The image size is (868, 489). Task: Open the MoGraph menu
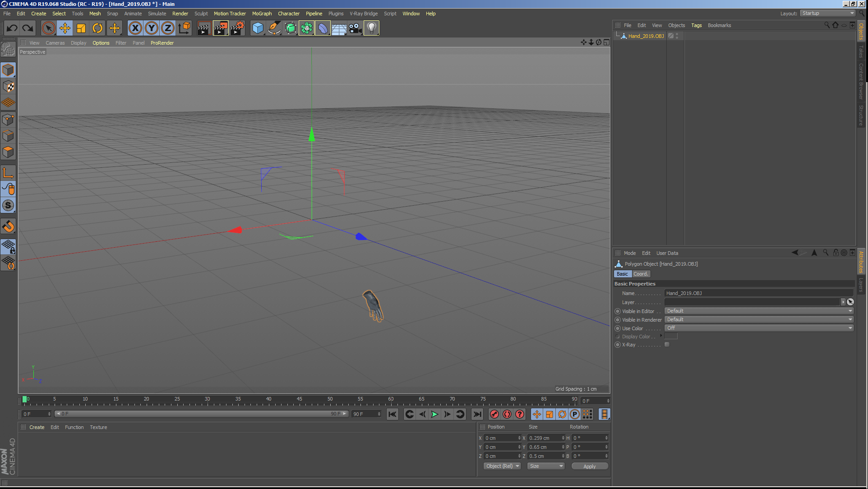point(262,14)
